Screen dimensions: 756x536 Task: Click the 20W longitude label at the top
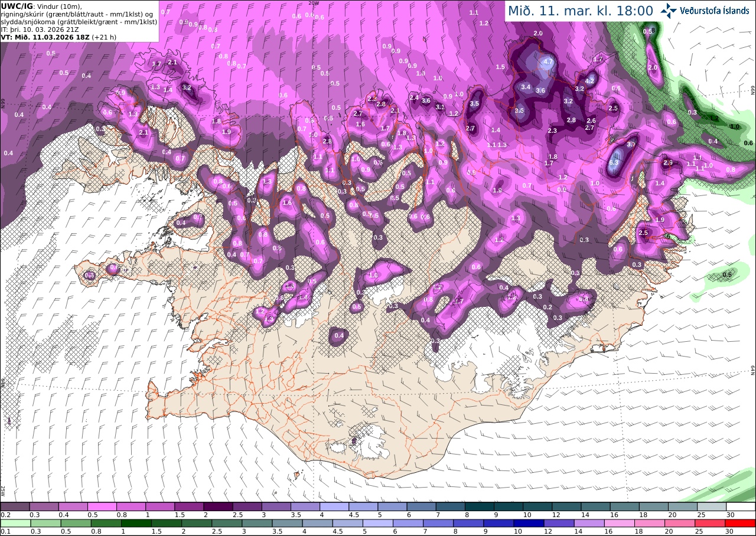pyautogui.click(x=314, y=3)
